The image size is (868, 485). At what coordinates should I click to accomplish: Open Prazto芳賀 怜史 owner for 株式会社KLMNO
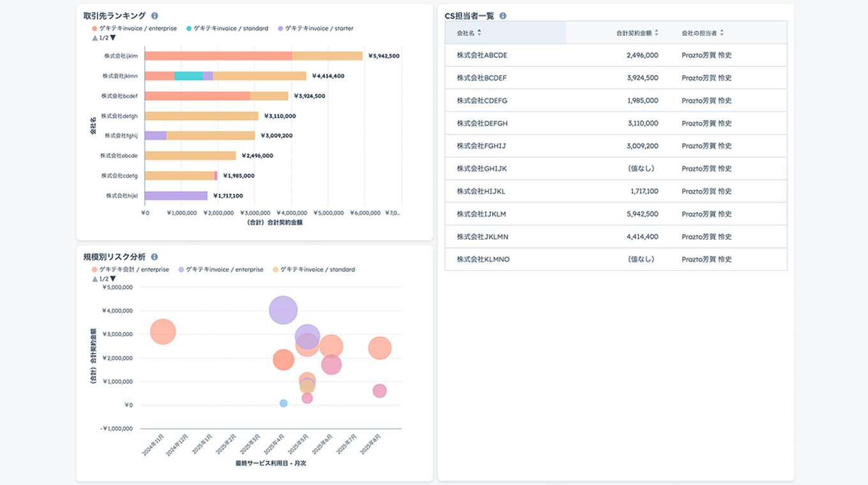coord(706,260)
